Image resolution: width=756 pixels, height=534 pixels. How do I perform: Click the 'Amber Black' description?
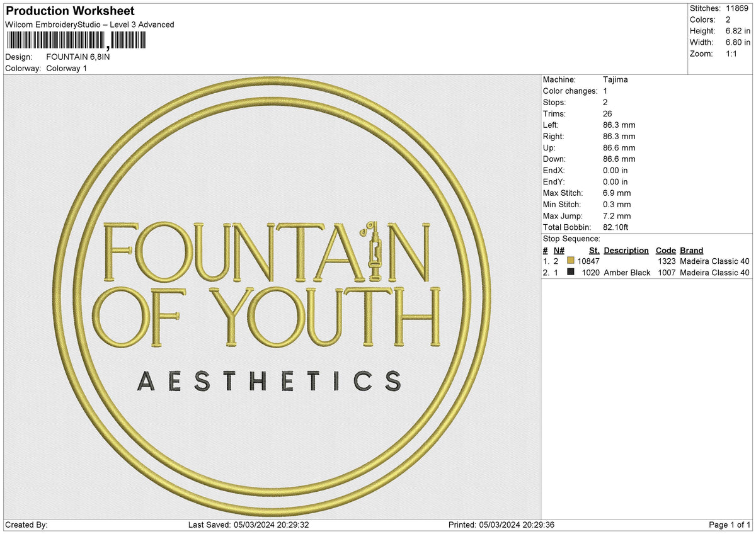click(x=627, y=273)
